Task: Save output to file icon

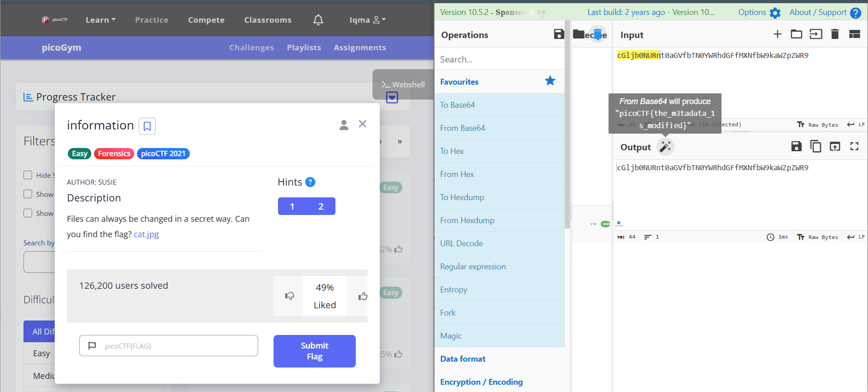Action: tap(796, 146)
